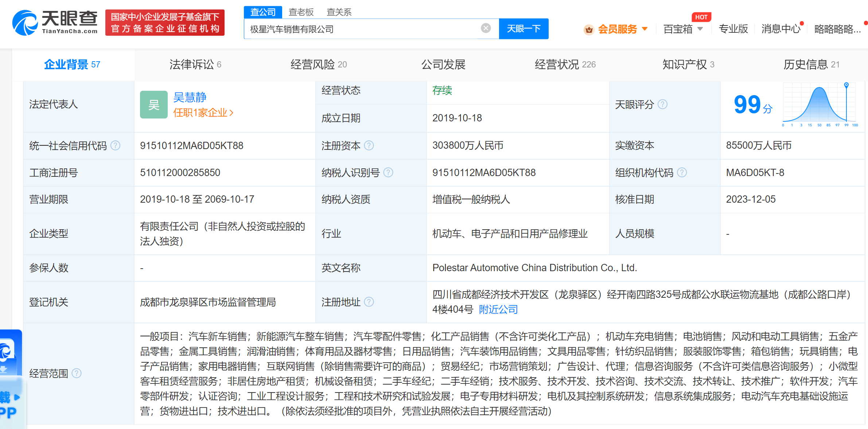
Task: Click the crown icon beside 会员服务
Action: coord(589,29)
